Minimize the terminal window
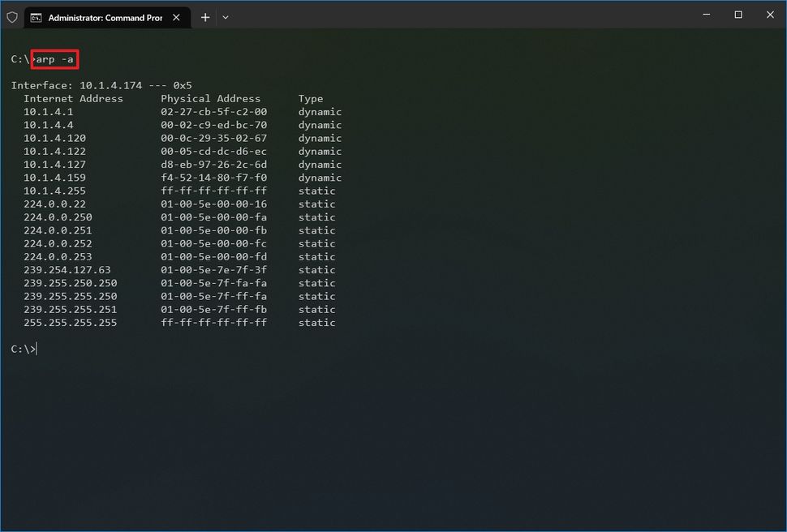 coord(706,15)
